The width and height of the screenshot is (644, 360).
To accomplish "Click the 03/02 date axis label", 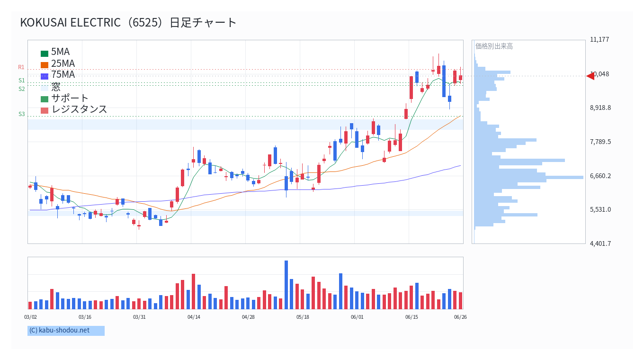I will tap(30, 317).
